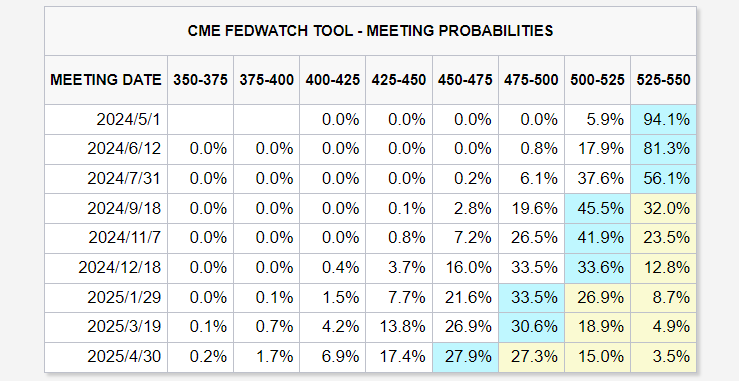Select the 3.5% cell in bottom row

coord(663,357)
